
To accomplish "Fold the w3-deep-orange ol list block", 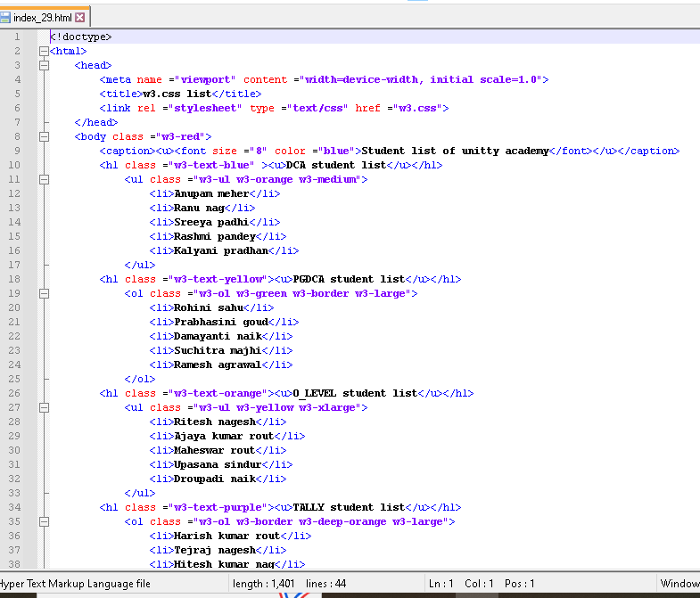I will point(43,521).
